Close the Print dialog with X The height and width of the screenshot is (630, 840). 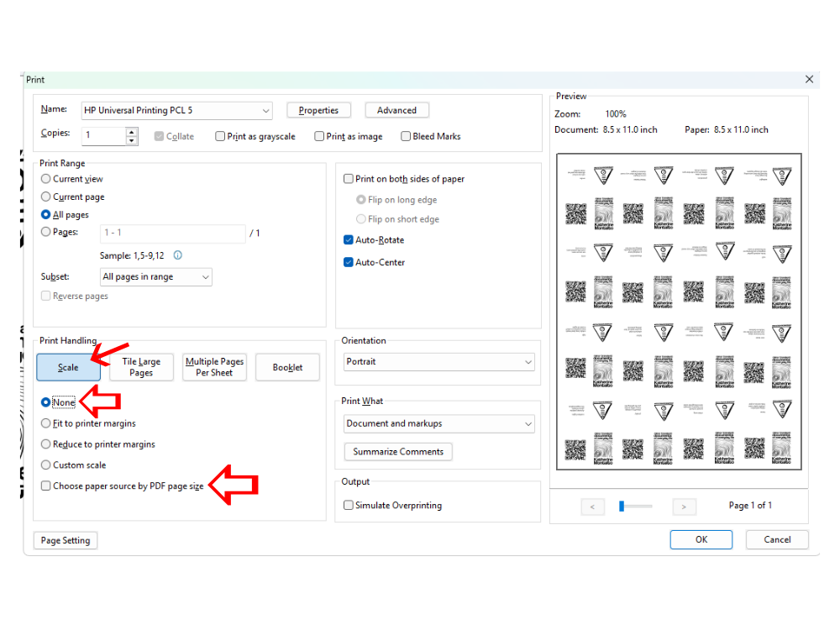pyautogui.click(x=809, y=79)
